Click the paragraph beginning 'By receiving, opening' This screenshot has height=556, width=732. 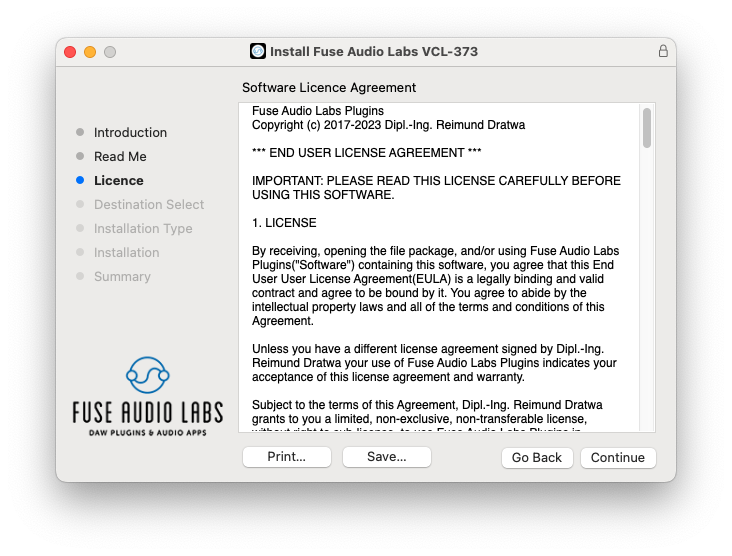click(x=436, y=286)
